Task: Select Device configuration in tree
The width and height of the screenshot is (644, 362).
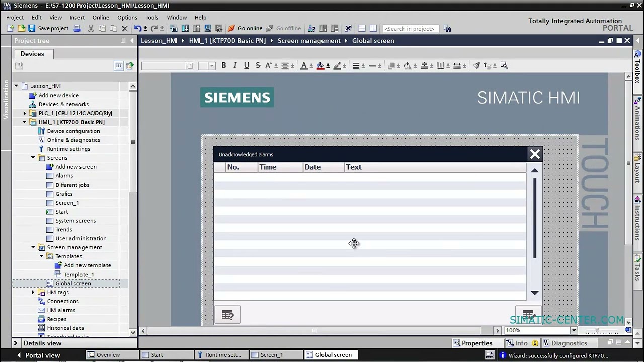Action: click(73, 131)
